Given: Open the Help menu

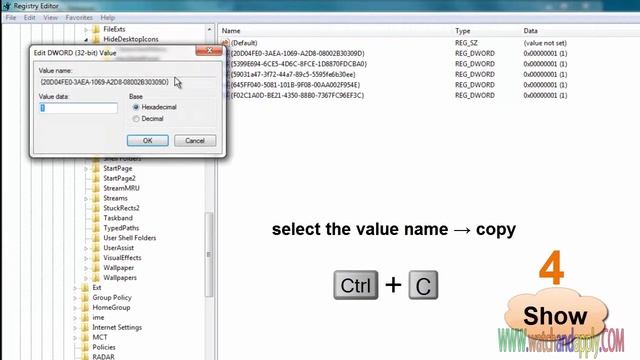Looking at the screenshot, I should point(108,18).
